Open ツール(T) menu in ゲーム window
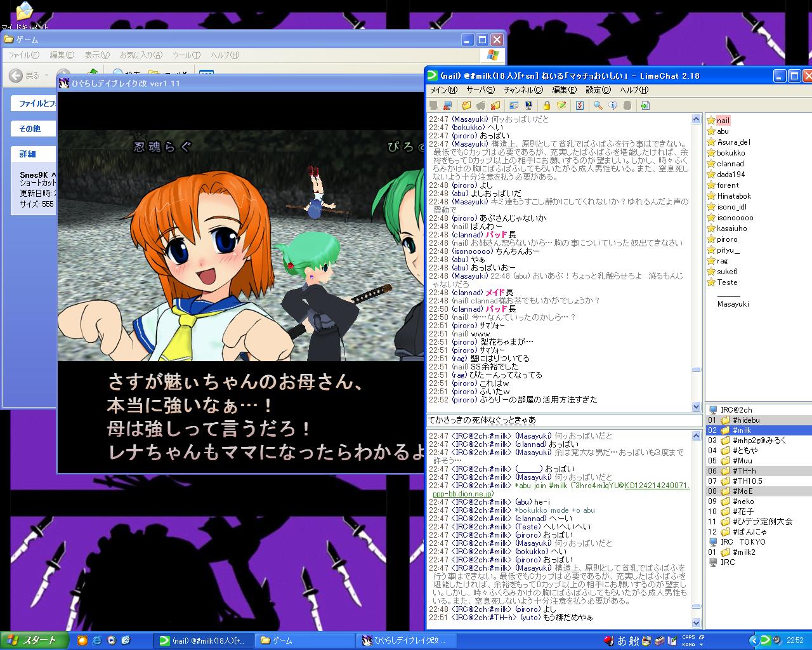812x650 pixels. coord(186,55)
